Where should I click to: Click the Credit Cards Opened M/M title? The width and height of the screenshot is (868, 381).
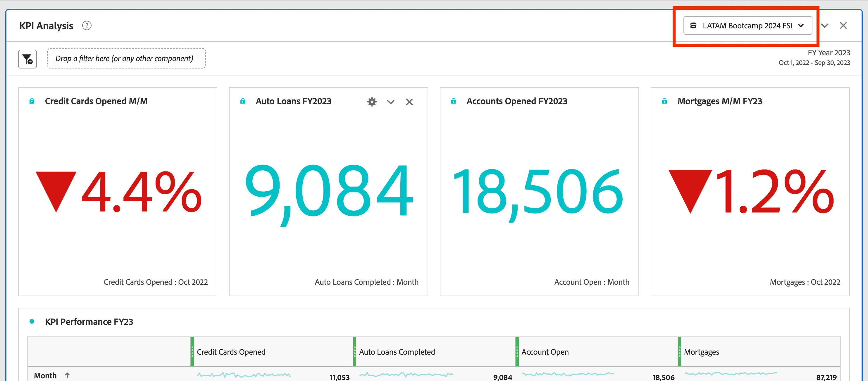pos(96,101)
